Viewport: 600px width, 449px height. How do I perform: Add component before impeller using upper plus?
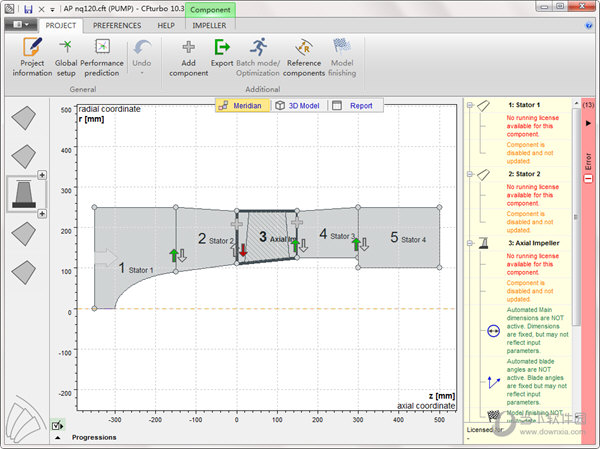pyautogui.click(x=42, y=175)
